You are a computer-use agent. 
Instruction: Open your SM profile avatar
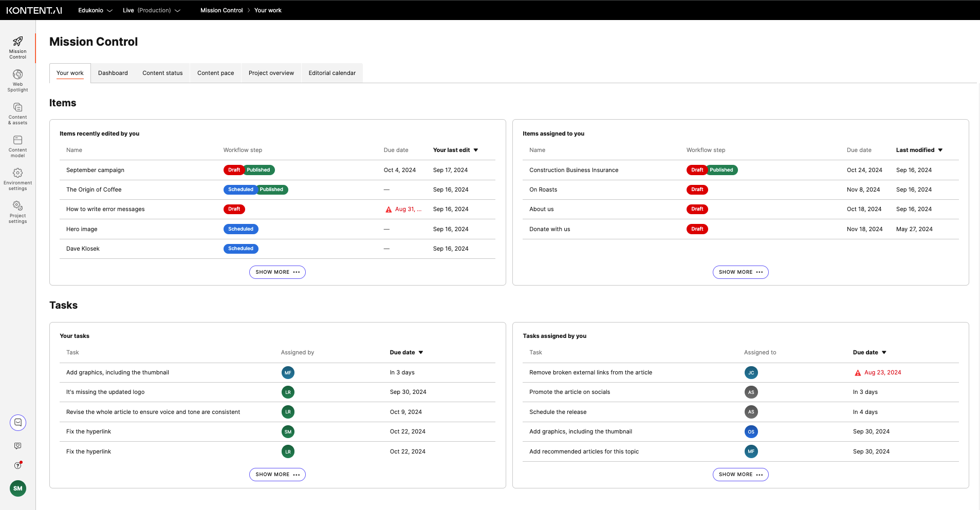[x=17, y=488]
